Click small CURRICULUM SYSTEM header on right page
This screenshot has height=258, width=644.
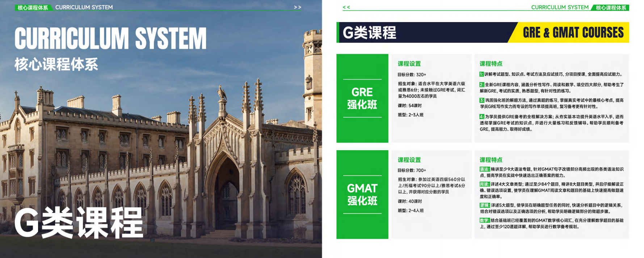560,7
